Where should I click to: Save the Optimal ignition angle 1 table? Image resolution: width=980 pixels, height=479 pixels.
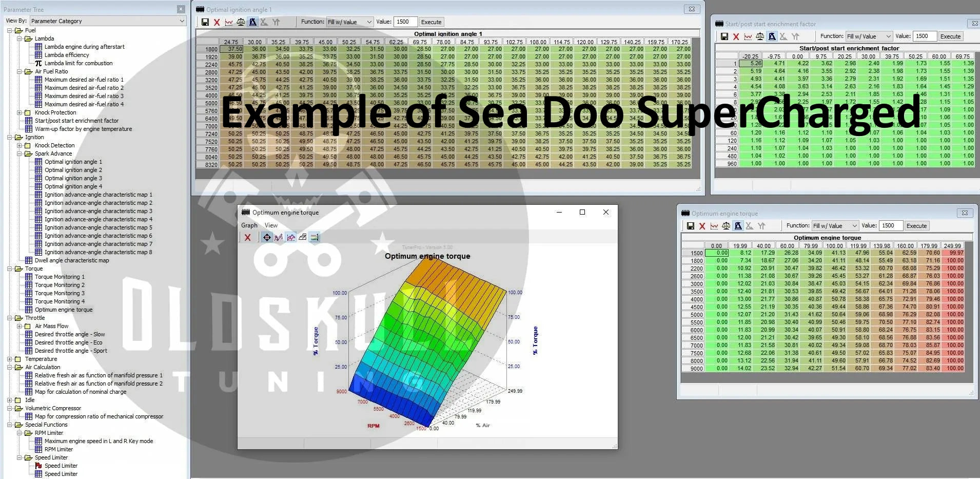click(x=205, y=22)
